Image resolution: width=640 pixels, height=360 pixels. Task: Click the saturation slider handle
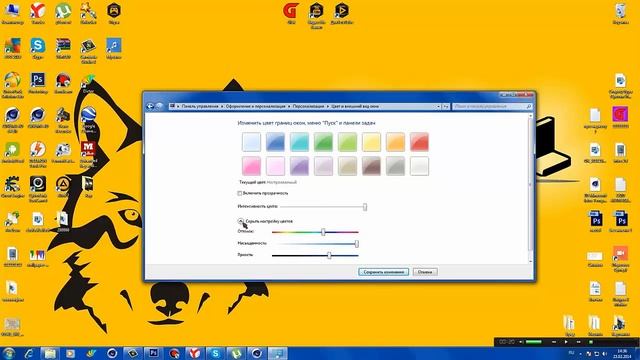tap(357, 244)
